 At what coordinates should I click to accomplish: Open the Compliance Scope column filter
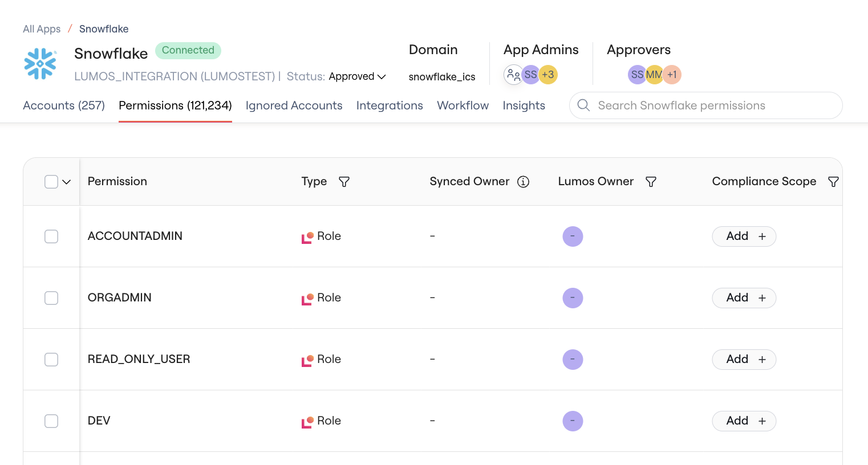pyautogui.click(x=833, y=182)
